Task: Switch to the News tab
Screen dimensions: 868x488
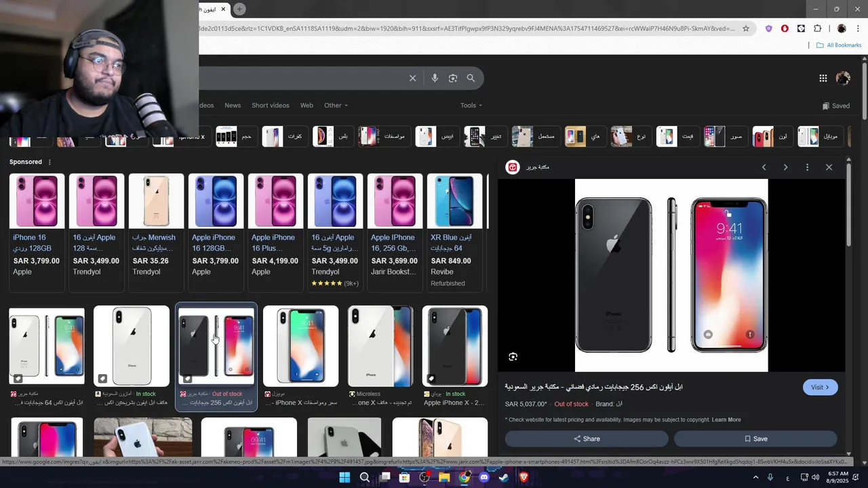Action: click(233, 105)
